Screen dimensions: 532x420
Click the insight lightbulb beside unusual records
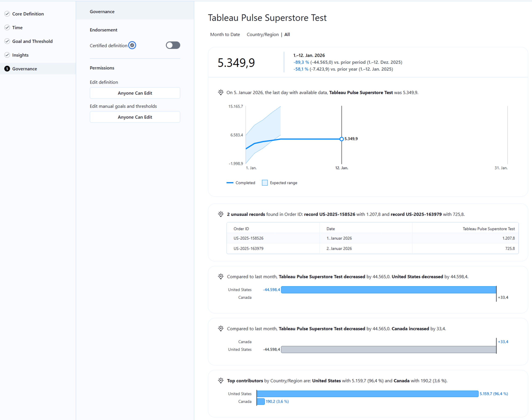click(x=221, y=214)
